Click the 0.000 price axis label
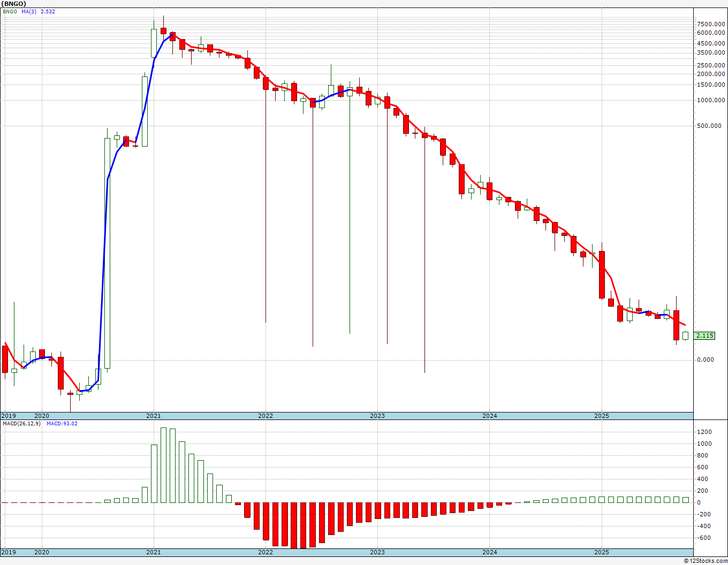Screen dimensions: 728x565 [706, 359]
